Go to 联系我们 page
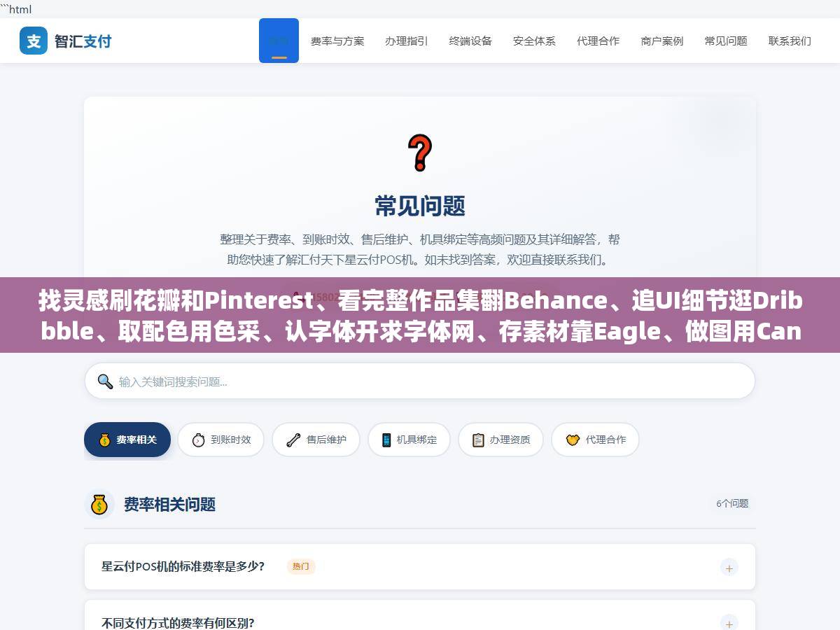This screenshot has width=840, height=630. pyautogui.click(x=790, y=41)
